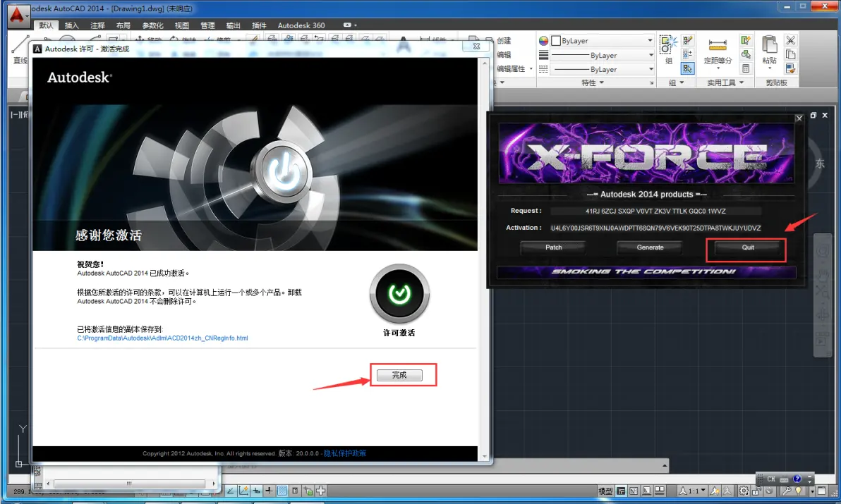Click the linetype icon beside the third ByLayer
The height and width of the screenshot is (504, 841).
(543, 69)
